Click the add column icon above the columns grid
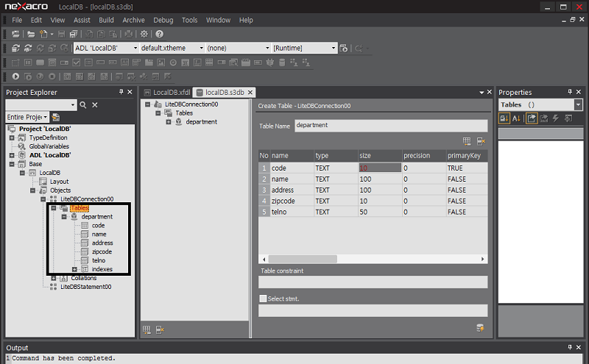 (467, 141)
